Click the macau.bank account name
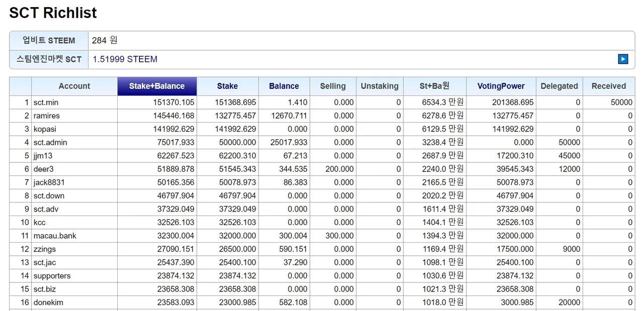Viewport: 644px width, 311px height. [55, 236]
